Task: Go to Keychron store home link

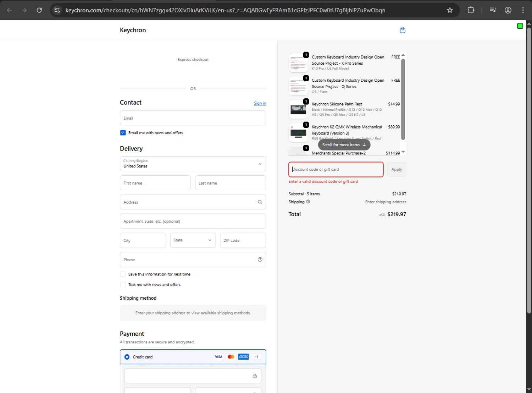Action: pyautogui.click(x=133, y=30)
